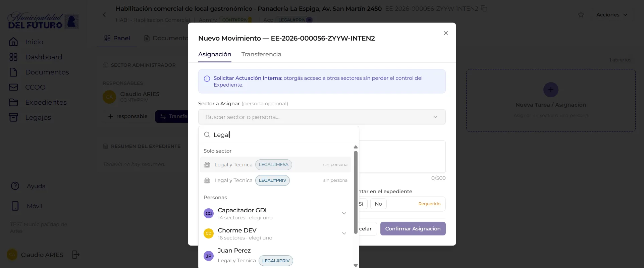Screen dimensions: 644x268
Task: Expand Chorme DEV sector list
Action: [344, 233]
